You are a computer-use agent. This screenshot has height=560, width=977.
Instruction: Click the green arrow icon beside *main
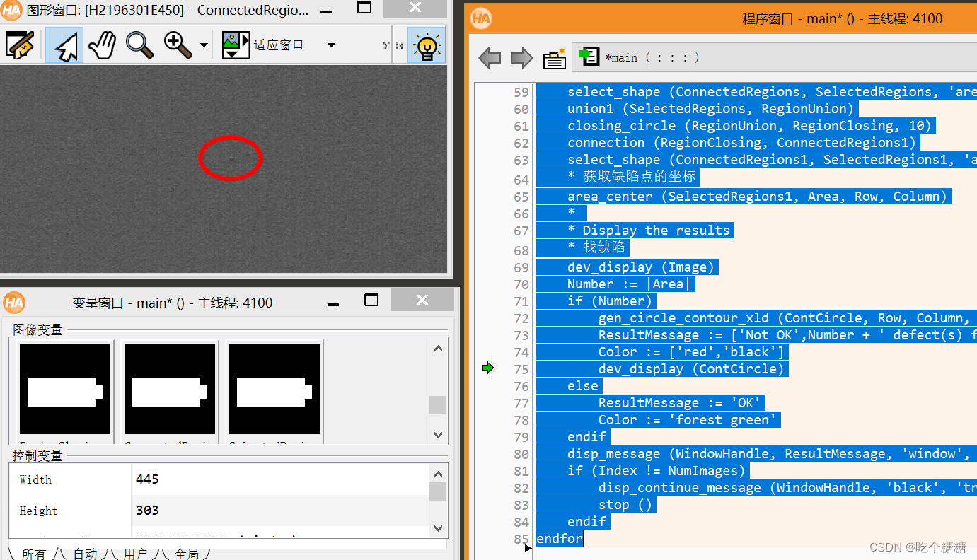(588, 57)
